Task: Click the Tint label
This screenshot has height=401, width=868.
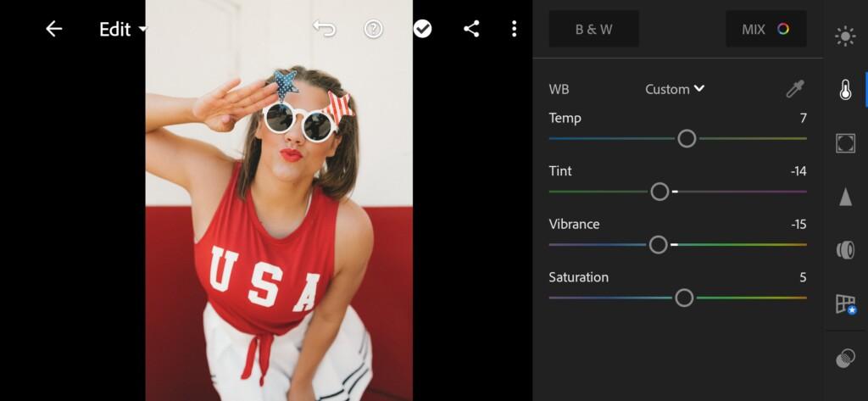Action: point(560,171)
